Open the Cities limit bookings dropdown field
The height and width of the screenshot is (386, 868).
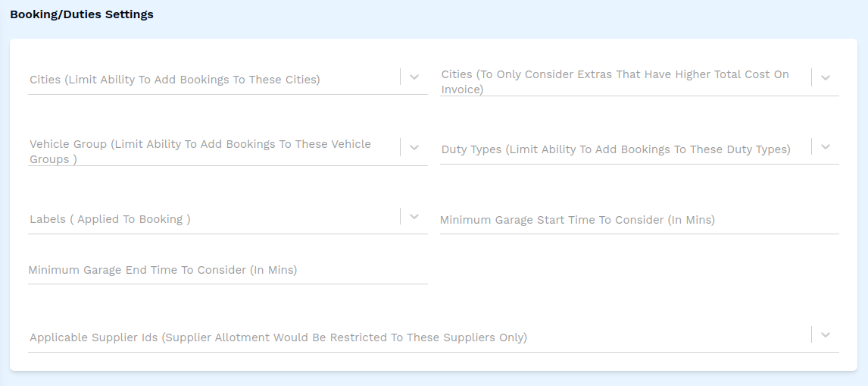pos(212,80)
